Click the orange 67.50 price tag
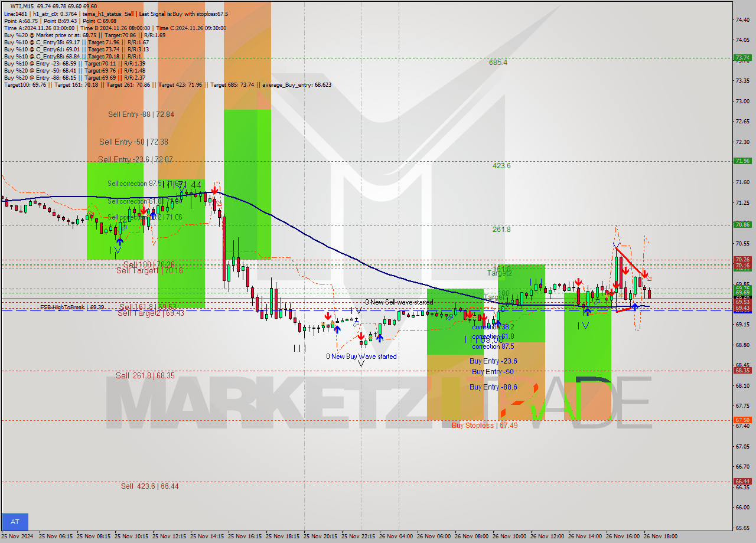Image resolution: width=756 pixels, height=543 pixels. tap(742, 420)
